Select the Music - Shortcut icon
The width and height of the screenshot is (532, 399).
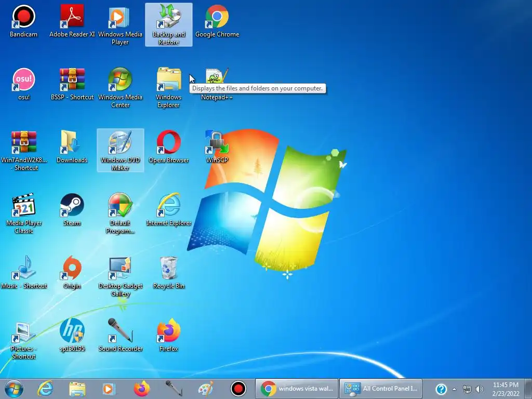(x=24, y=272)
